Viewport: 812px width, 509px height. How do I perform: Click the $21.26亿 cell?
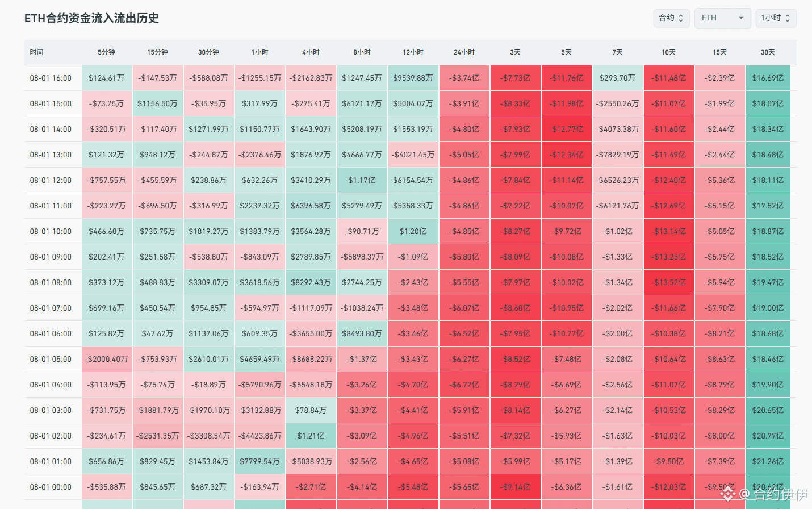[768, 461]
